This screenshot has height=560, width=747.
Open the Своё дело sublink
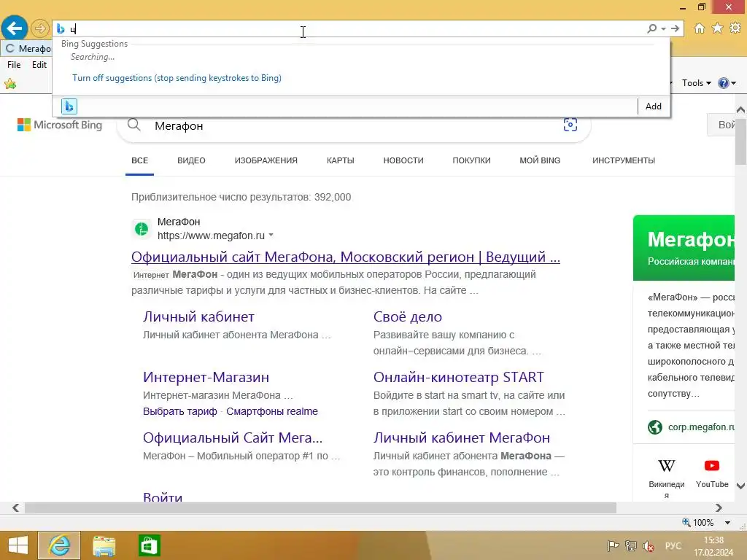(407, 316)
